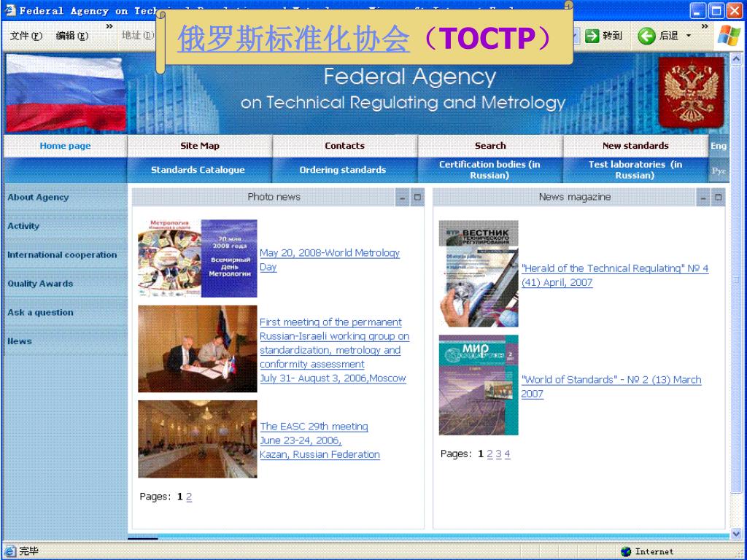Click the vertical scrollbar up arrow

point(736,59)
